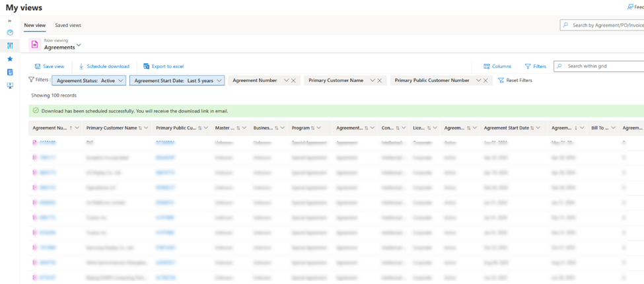The width and height of the screenshot is (644, 284).
Task: Open Master column menu chevron
Action: [x=244, y=128]
